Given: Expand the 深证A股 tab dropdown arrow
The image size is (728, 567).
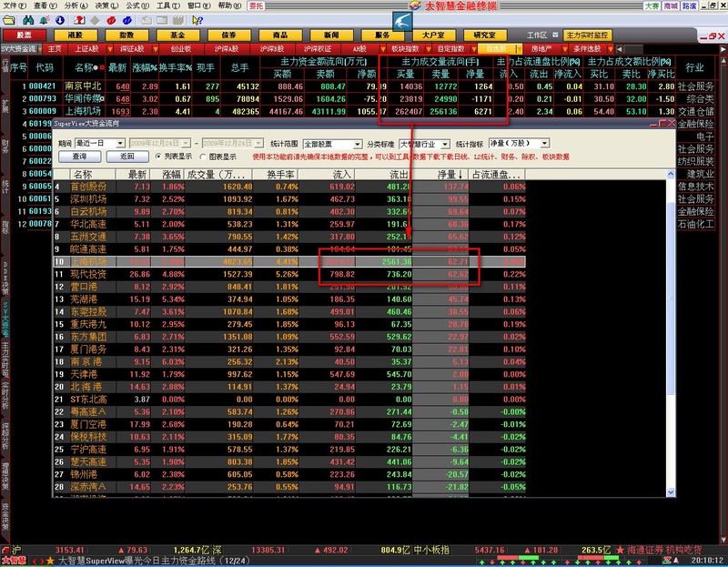Looking at the screenshot, I should pyautogui.click(x=156, y=49).
